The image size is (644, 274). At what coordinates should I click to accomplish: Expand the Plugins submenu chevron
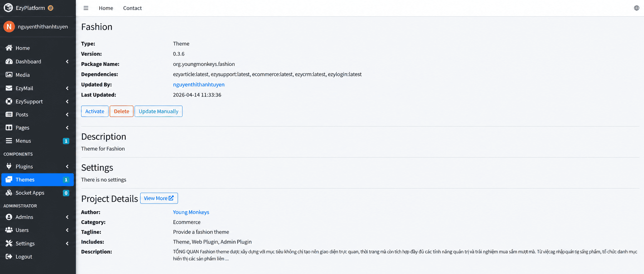(67, 166)
